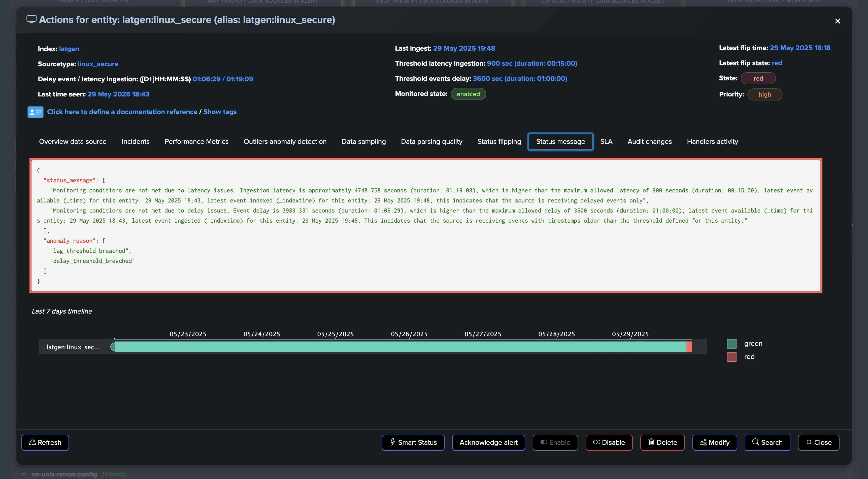Click the enabled monitored state badge

tap(468, 94)
